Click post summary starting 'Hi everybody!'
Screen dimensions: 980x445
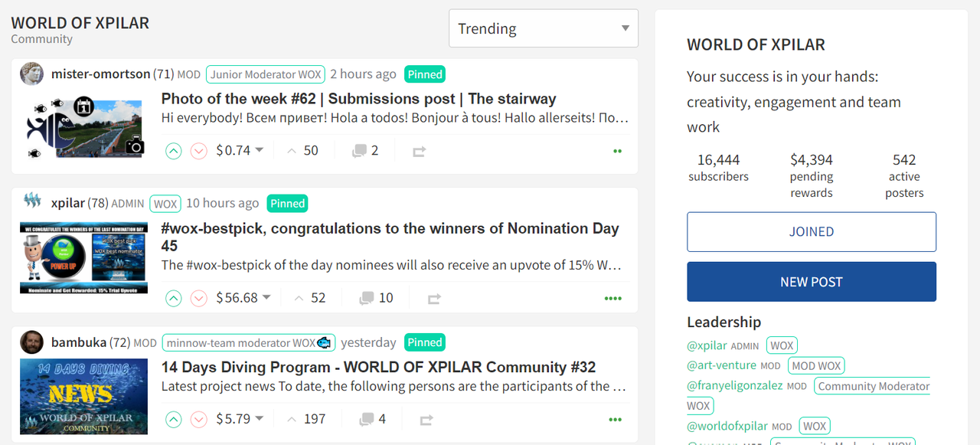point(395,119)
